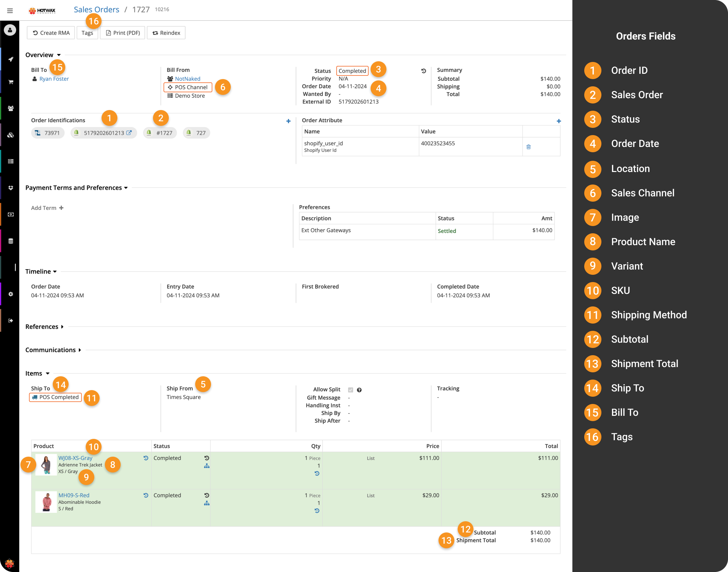The height and width of the screenshot is (572, 728).
Task: Expand the Communications section
Action: coord(80,350)
